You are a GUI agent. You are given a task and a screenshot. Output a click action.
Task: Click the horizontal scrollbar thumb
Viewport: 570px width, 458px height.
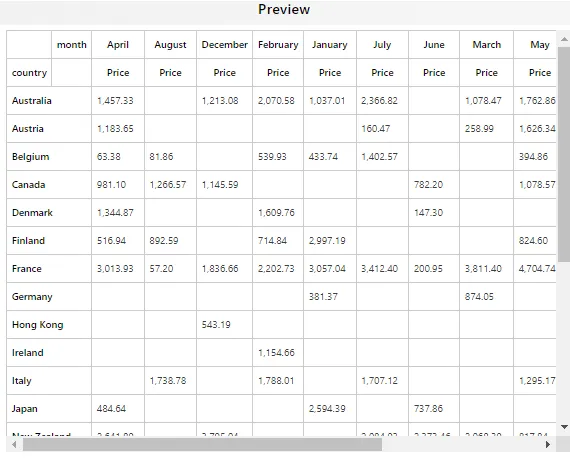(x=202, y=444)
